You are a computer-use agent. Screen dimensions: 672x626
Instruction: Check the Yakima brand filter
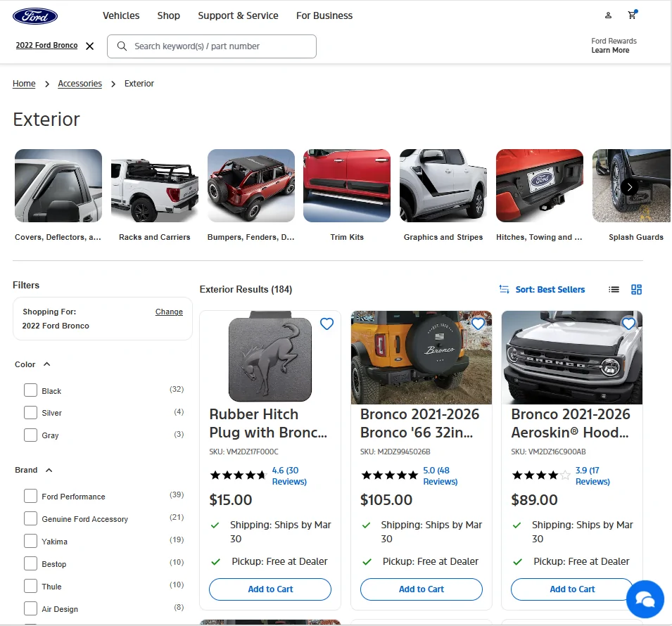click(30, 541)
